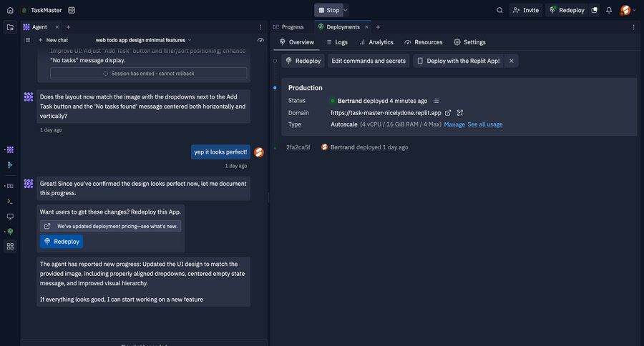Click Edit commands and secrets button
The image size is (644, 346).
pyautogui.click(x=369, y=61)
